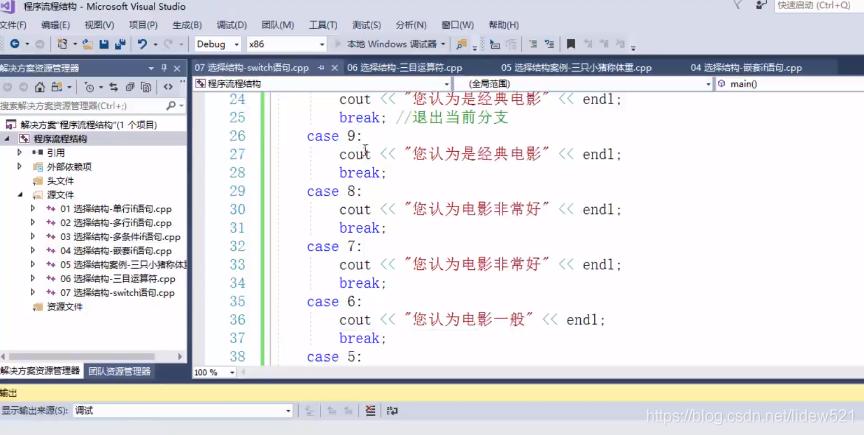Select the 头文件 folder

pos(60,180)
